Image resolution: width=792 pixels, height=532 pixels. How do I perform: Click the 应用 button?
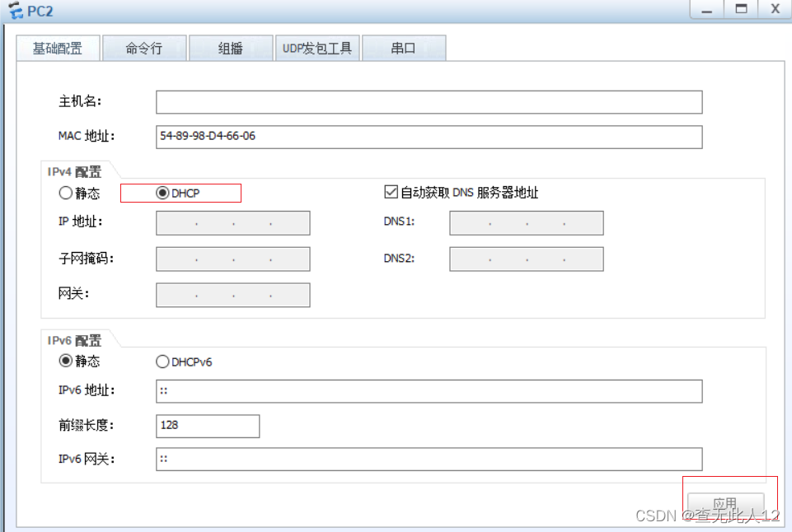point(725,504)
